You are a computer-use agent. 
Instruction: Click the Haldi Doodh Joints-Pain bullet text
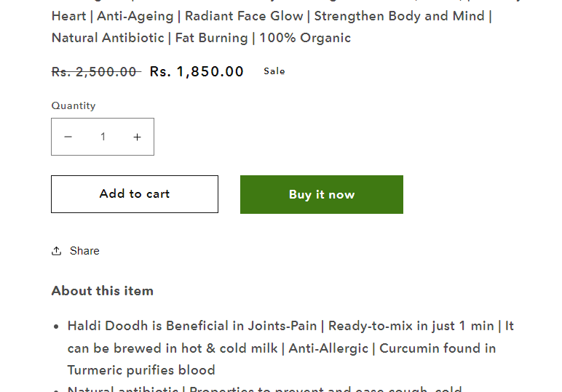(x=192, y=326)
